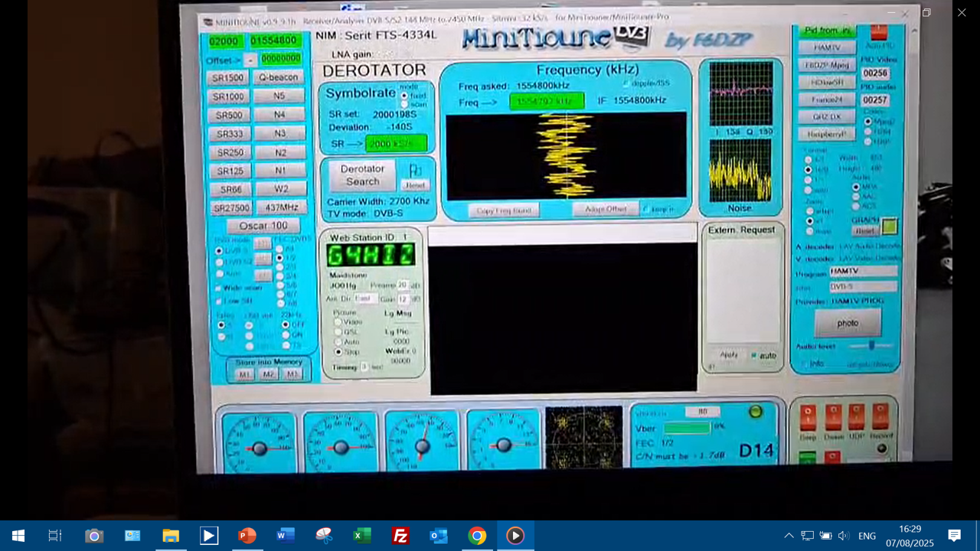
Task: Enable the Wide scan checkbox
Action: (217, 289)
